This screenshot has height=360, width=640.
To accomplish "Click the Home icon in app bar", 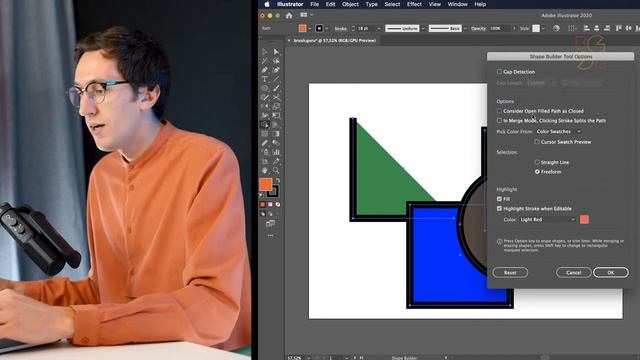I will 289,16.
